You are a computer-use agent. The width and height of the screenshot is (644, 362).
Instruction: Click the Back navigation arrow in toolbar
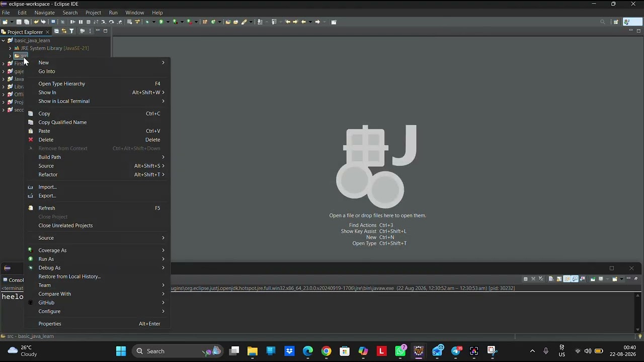click(303, 22)
